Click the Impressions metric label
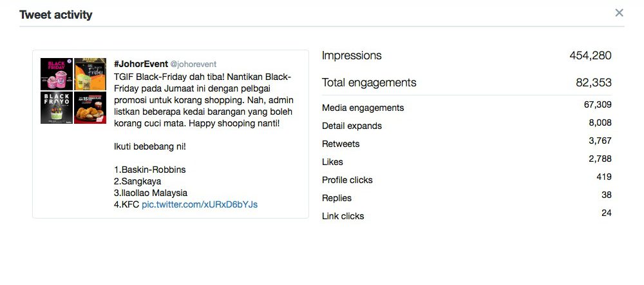Screen dimensions: 644x285 pos(352,56)
